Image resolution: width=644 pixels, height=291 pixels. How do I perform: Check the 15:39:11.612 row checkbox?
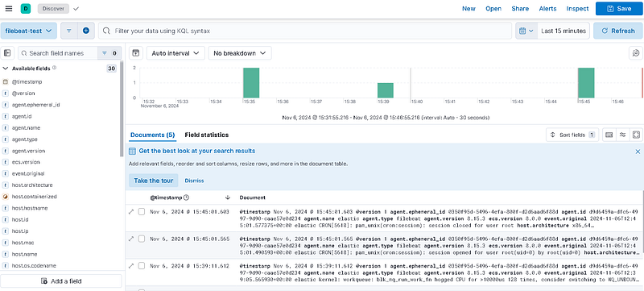142,266
